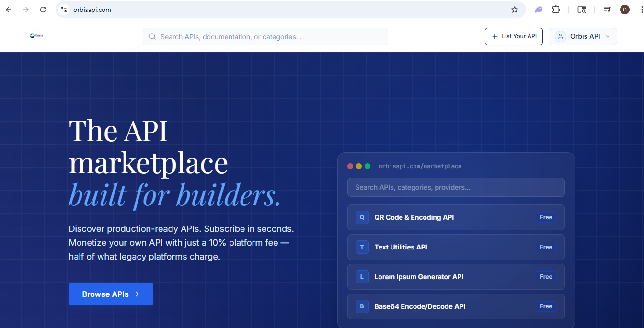Click the "B" icon for Base64 Encode/Decode API
644x328 pixels.
[x=362, y=306]
